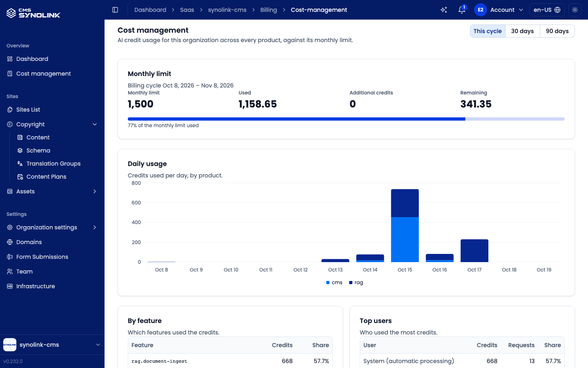Click the globe icon in language selector
This screenshot has height=368, width=588.
[x=557, y=10]
